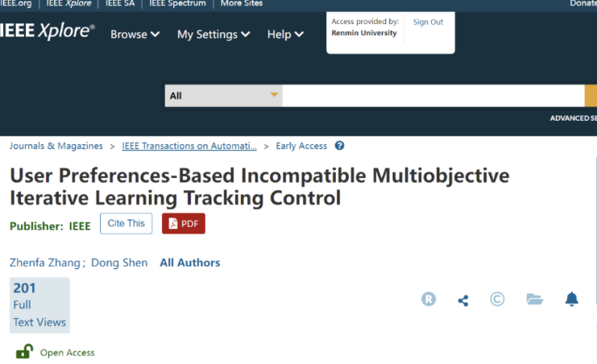Click the alerts bell icon
The height and width of the screenshot is (364, 597).
point(571,300)
